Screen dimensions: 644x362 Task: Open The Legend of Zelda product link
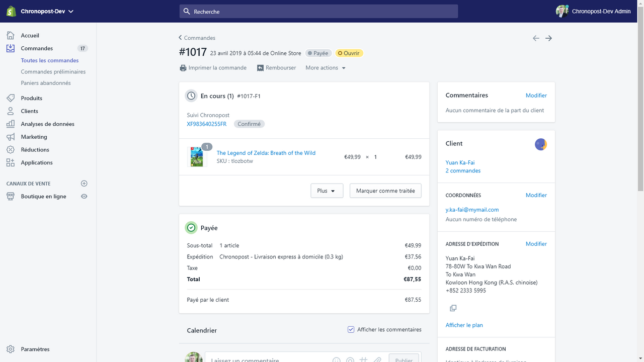click(x=266, y=153)
